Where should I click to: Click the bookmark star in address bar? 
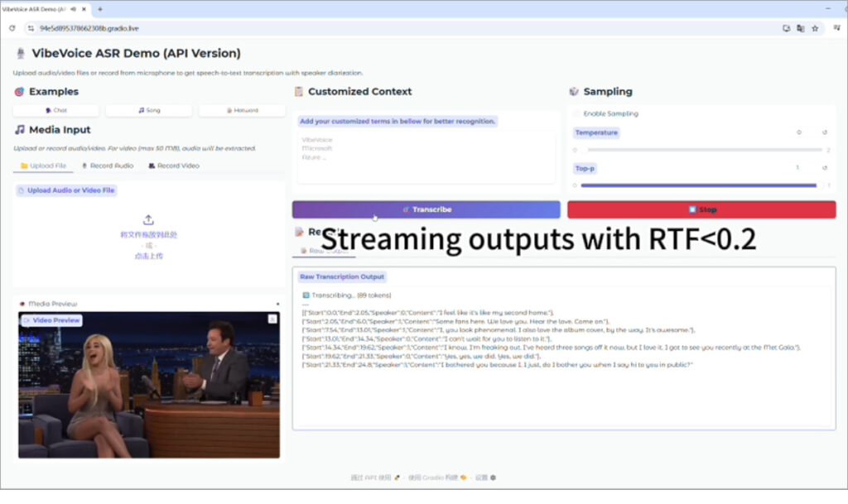(x=815, y=27)
